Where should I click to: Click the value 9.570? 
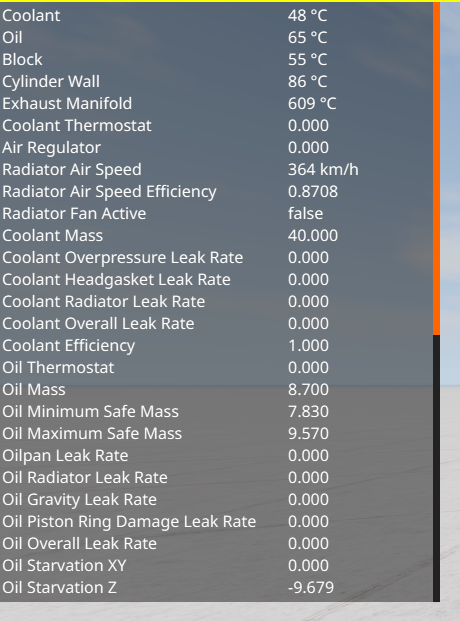308,433
